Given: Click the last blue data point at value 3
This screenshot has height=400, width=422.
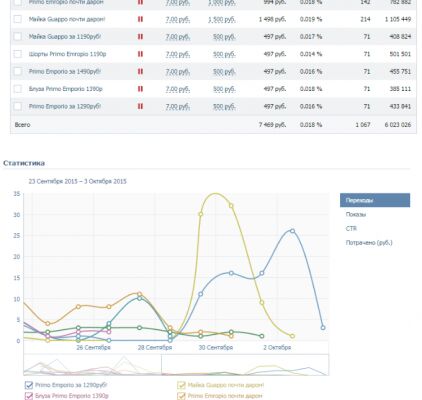Looking at the screenshot, I should pos(323,328).
